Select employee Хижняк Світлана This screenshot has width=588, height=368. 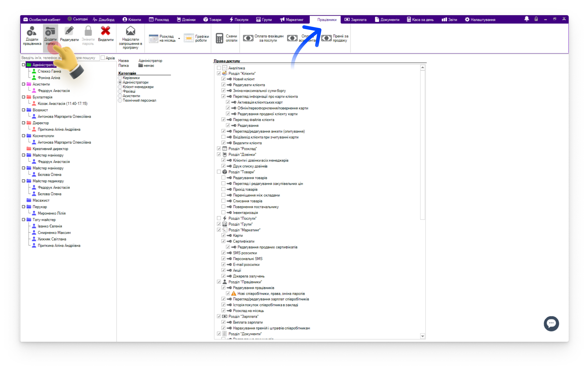point(52,239)
